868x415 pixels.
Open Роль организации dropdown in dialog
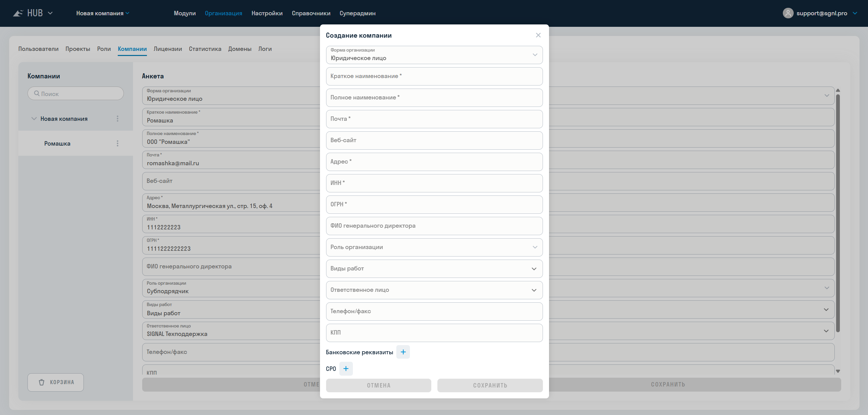[x=434, y=247]
